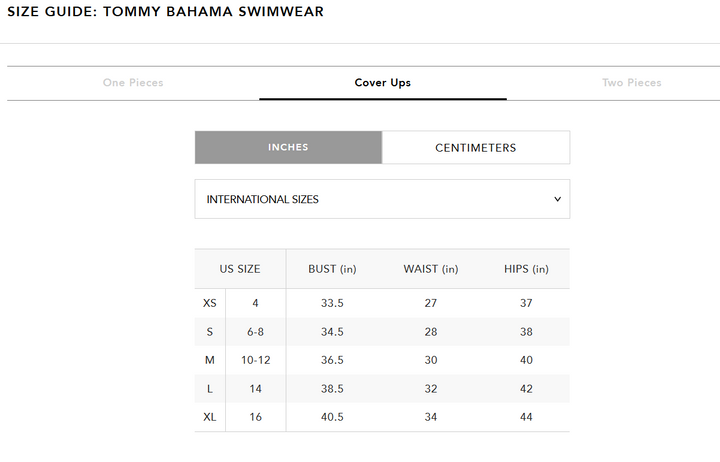Expand the International Sizes dropdown
720x462 pixels.
point(382,199)
